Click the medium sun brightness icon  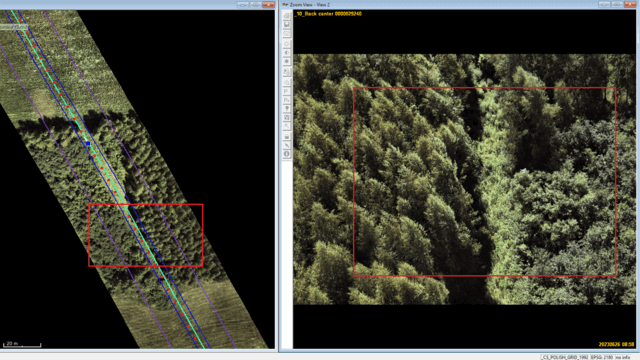coord(287,53)
